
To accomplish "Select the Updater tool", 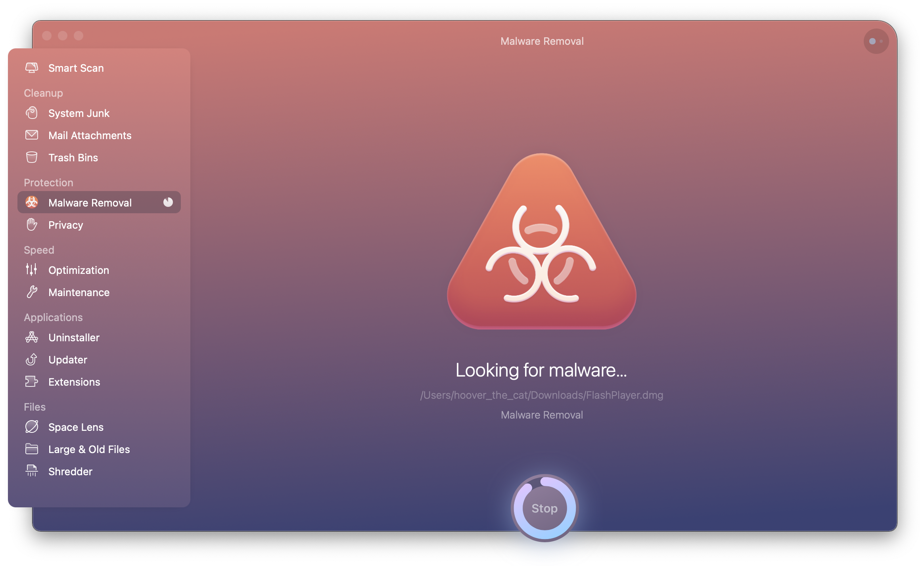I will pyautogui.click(x=66, y=359).
